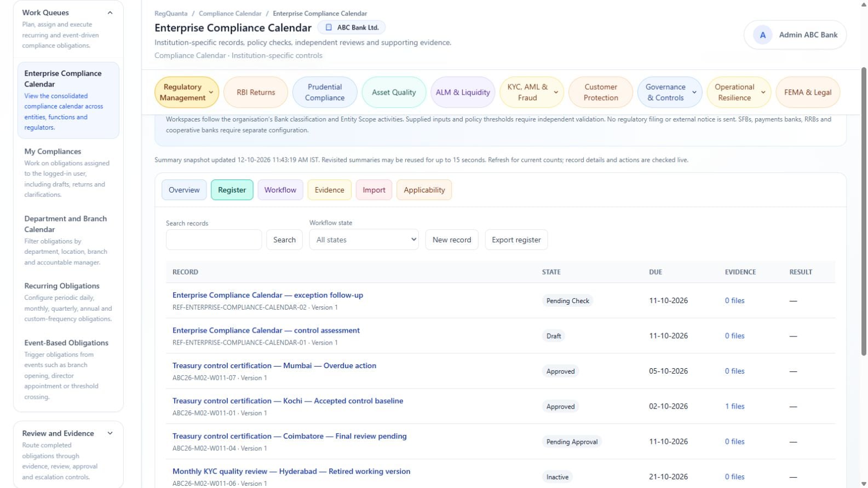This screenshot has width=868, height=488.
Task: Focus the Search records input field
Action: [x=214, y=240]
